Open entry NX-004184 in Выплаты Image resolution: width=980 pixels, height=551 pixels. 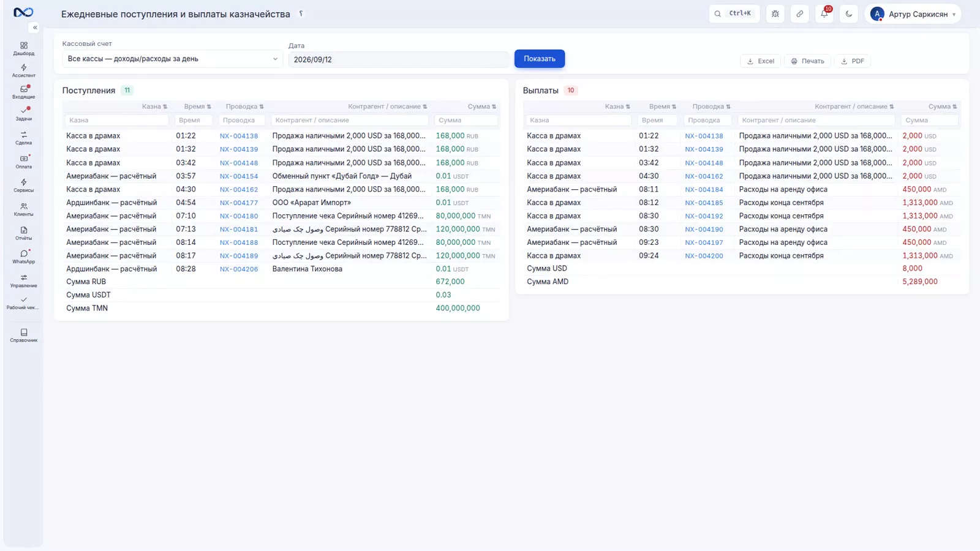click(x=704, y=190)
